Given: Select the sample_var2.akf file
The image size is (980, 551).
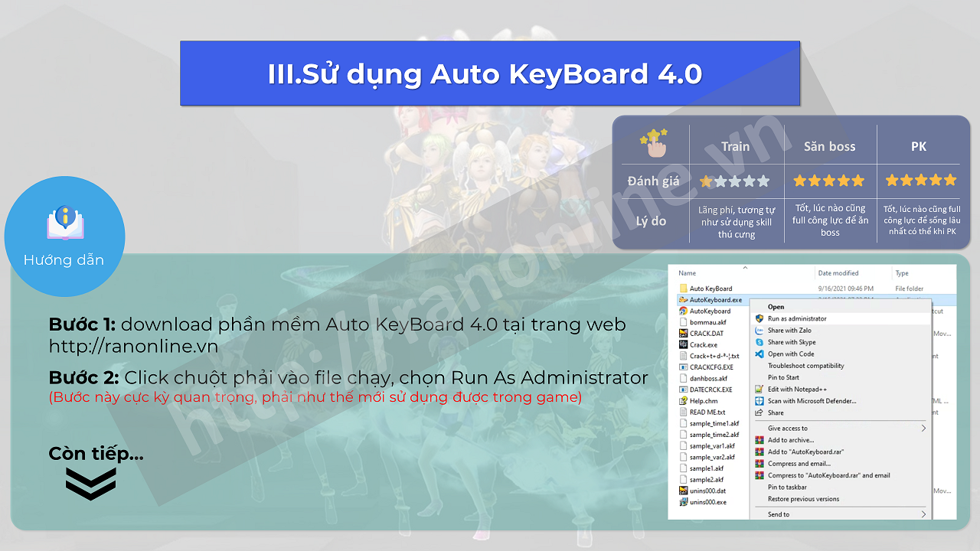Looking at the screenshot, I should coord(712,457).
